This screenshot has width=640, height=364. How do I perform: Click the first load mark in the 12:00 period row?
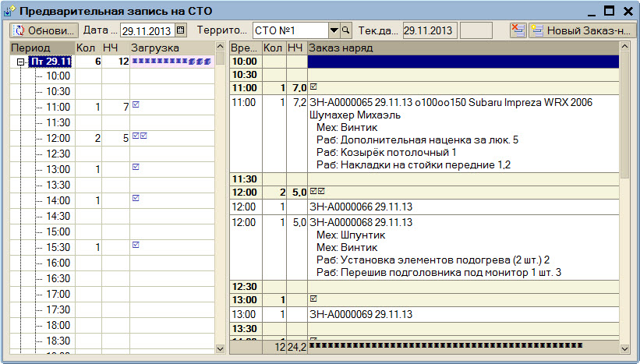[x=136, y=136]
